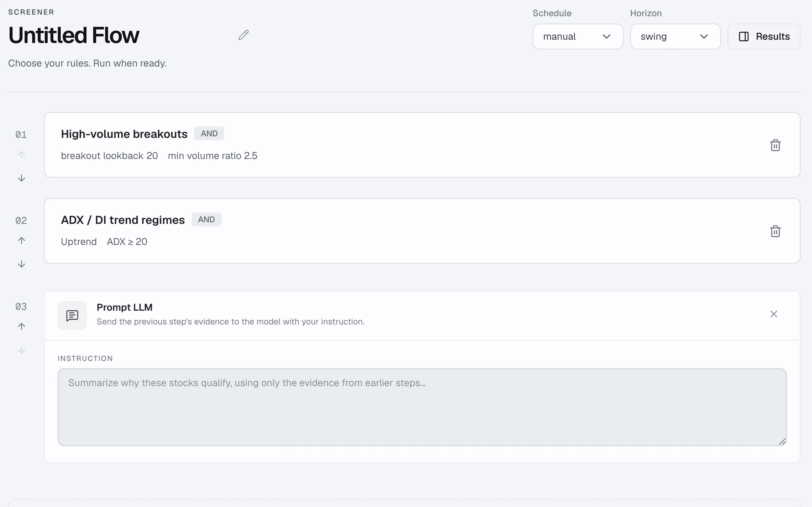
Task: Open the Schedule dropdown set to manual
Action: point(578,37)
